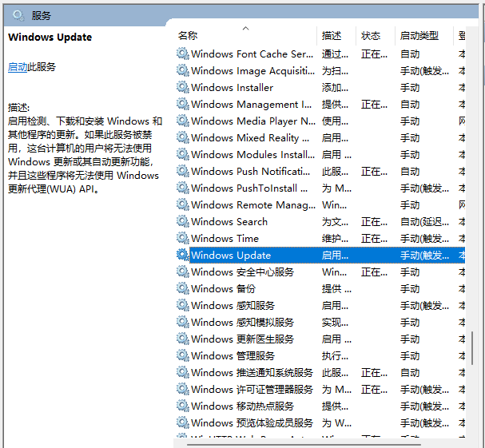Select the Windows 更新医生服务 entry
485x448 pixels.
[242, 339]
